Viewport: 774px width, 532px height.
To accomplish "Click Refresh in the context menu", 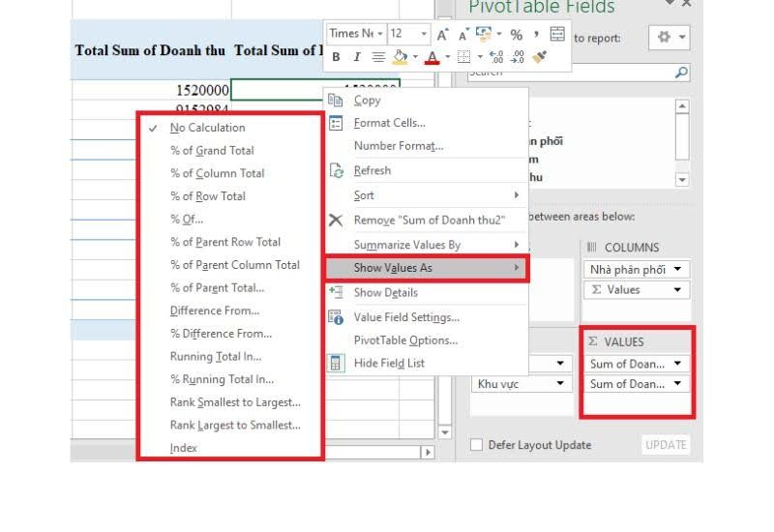I will click(427, 171).
